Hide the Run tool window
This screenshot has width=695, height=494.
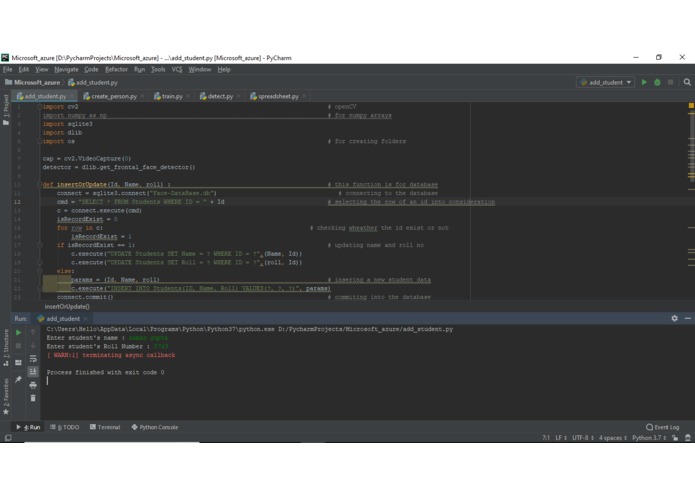(x=687, y=318)
